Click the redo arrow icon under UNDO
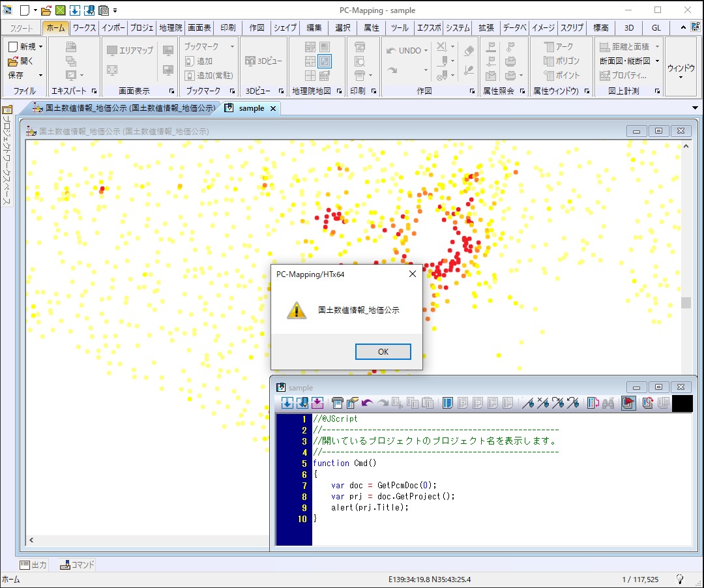Viewport: 704px width, 588px height. tap(392, 70)
